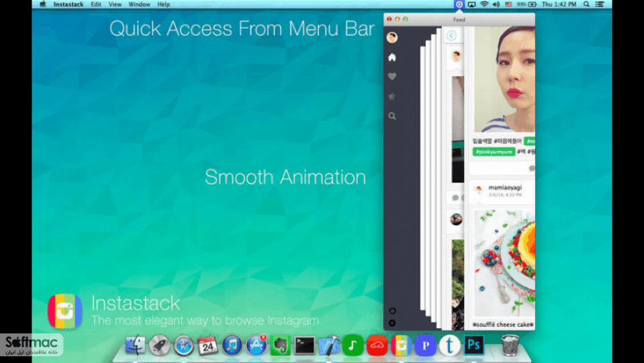Open the white t app in Dock

pos(450,345)
